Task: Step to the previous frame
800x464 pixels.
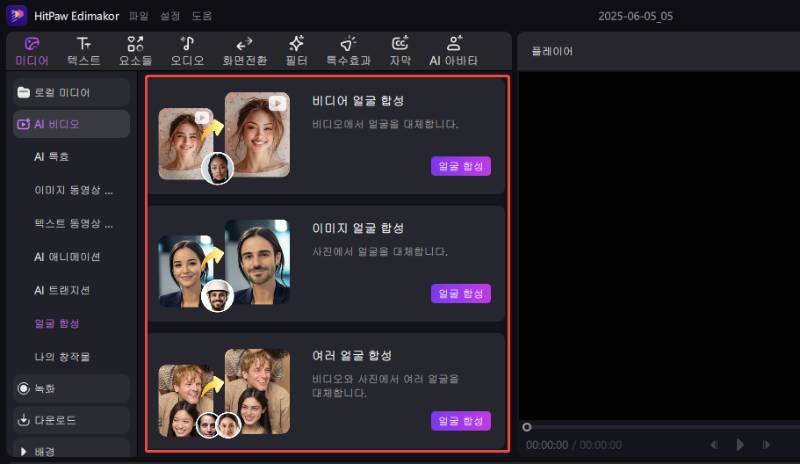Action: pos(714,444)
